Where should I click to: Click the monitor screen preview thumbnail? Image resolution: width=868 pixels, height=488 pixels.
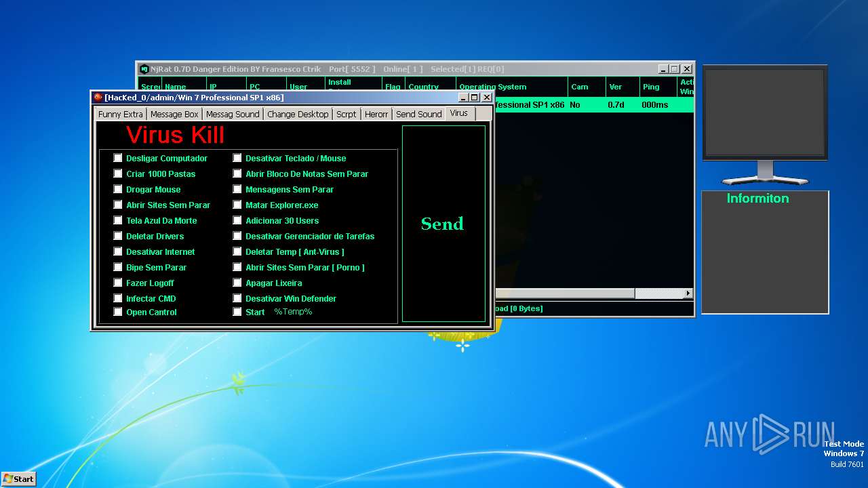point(765,113)
